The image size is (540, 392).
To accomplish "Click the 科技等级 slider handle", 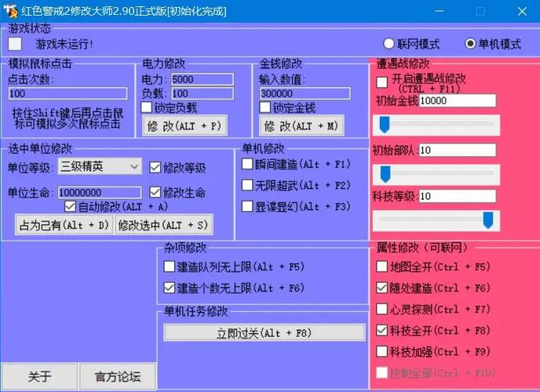I will 488,220.
